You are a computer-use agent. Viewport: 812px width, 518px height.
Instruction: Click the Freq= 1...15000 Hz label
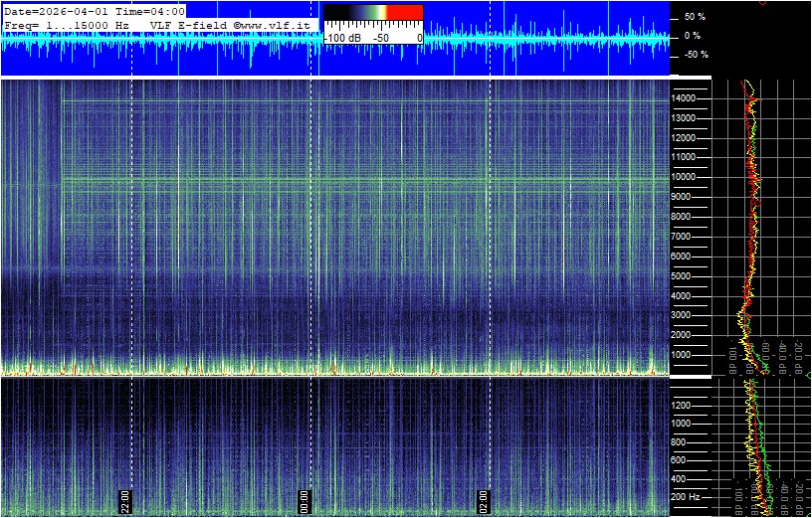(x=66, y=24)
